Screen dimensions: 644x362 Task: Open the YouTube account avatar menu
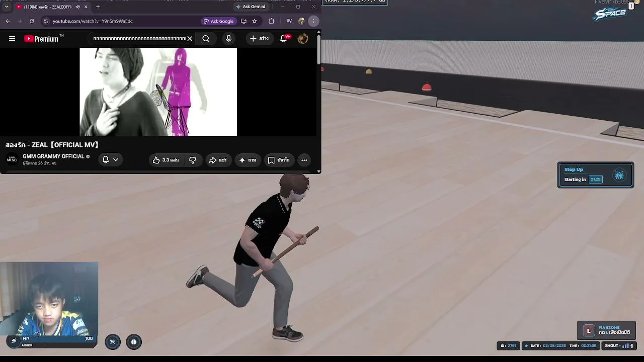303,39
